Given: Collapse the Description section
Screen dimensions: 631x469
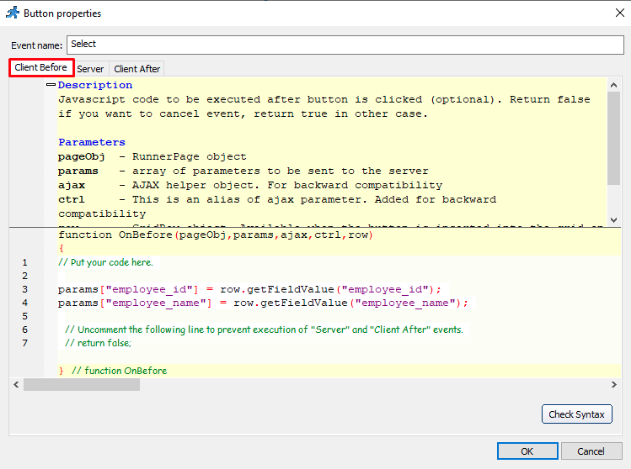Looking at the screenshot, I should coord(49,86).
